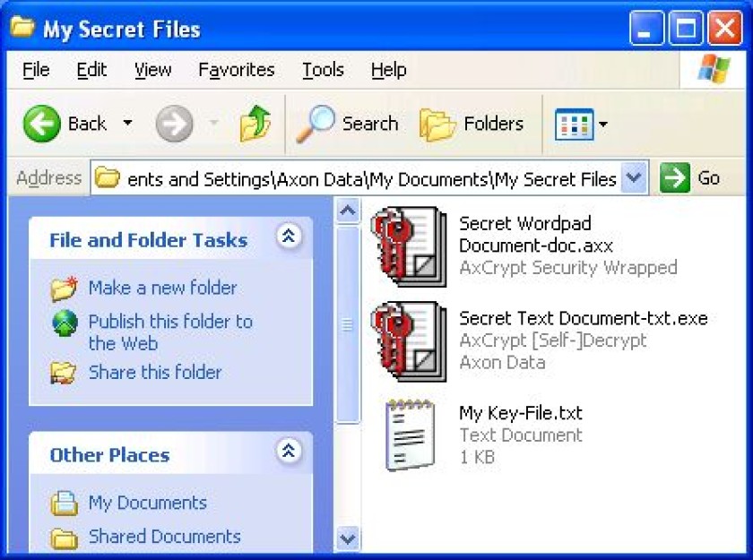Open the File menu

point(36,70)
